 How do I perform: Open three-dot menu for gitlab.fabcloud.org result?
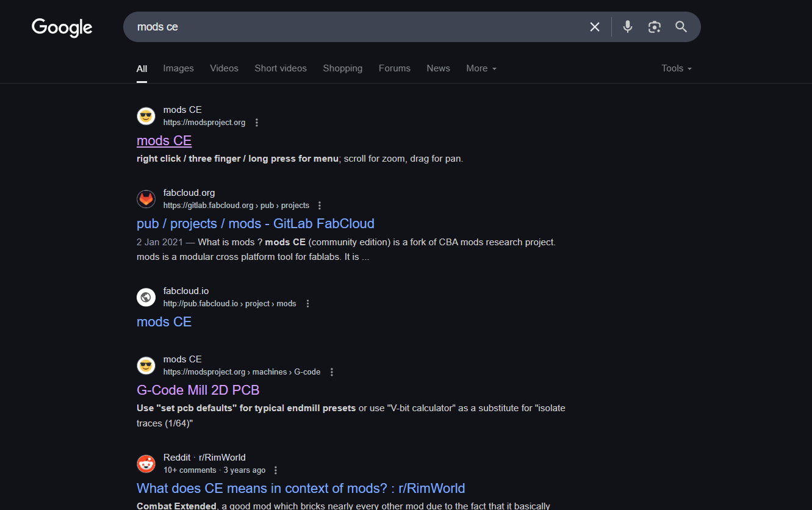(x=320, y=206)
